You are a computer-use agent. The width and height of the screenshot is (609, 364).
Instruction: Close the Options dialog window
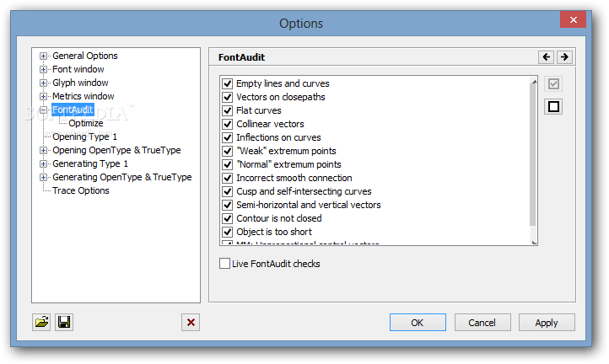(x=574, y=19)
